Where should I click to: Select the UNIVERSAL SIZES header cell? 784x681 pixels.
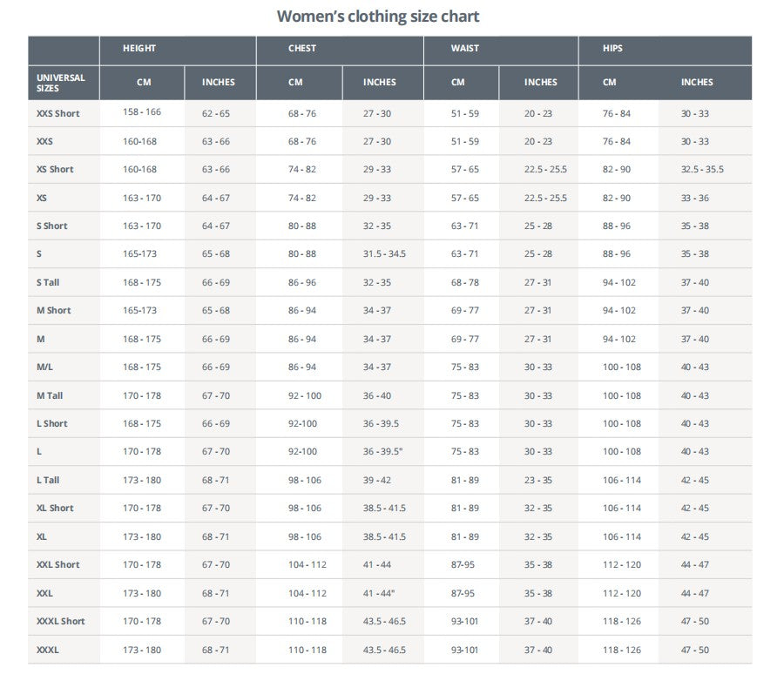(x=61, y=83)
